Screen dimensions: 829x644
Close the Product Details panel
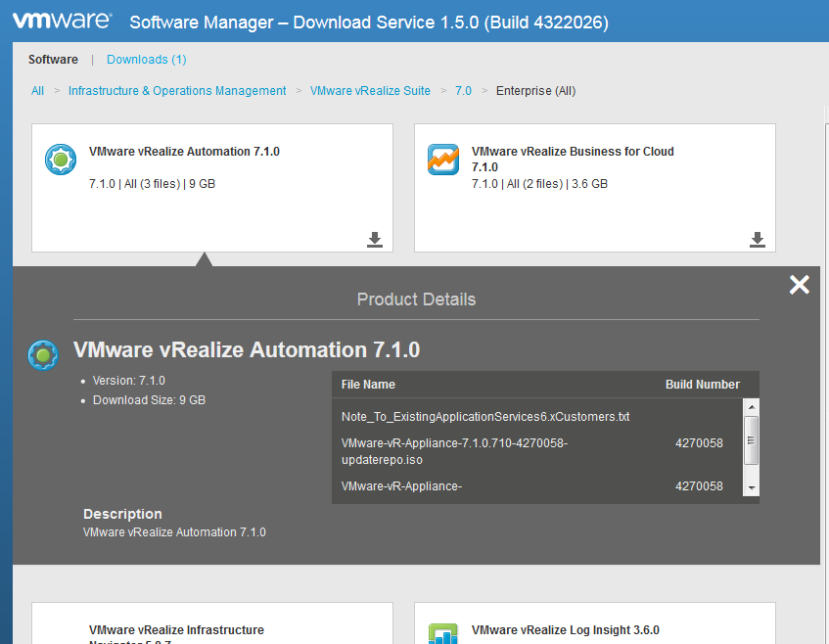pos(799,285)
